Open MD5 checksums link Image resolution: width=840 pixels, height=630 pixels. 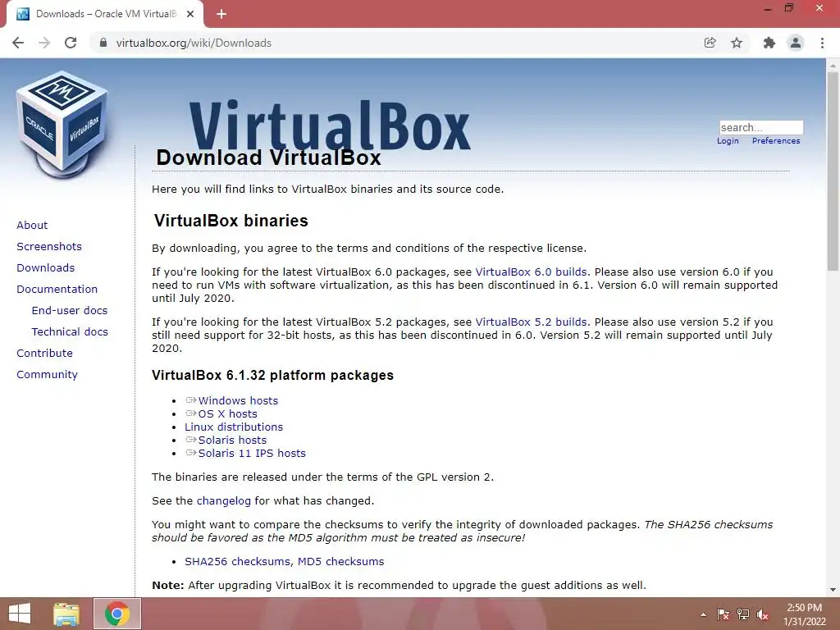(x=340, y=561)
